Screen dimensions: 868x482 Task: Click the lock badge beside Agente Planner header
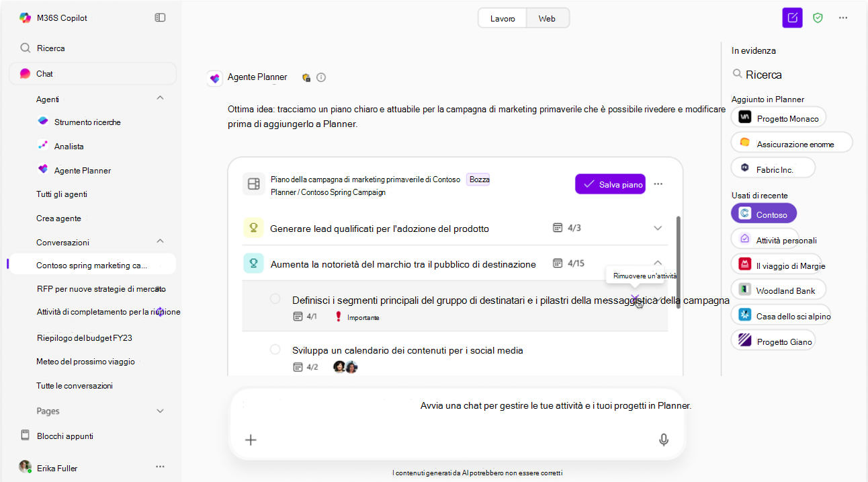coord(306,77)
